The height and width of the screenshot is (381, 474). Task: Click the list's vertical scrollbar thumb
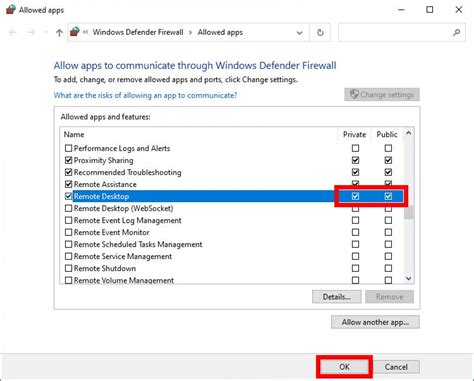(409, 213)
